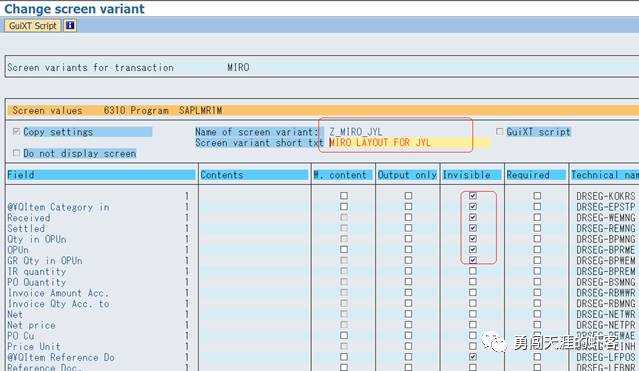Viewport: 639px width, 371px height.
Task: Uncheck Invisible for Item Category in row
Action: coord(473,206)
